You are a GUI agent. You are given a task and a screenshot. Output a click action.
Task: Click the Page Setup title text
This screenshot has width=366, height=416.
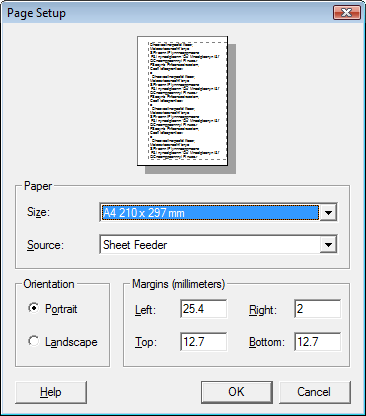(36, 13)
